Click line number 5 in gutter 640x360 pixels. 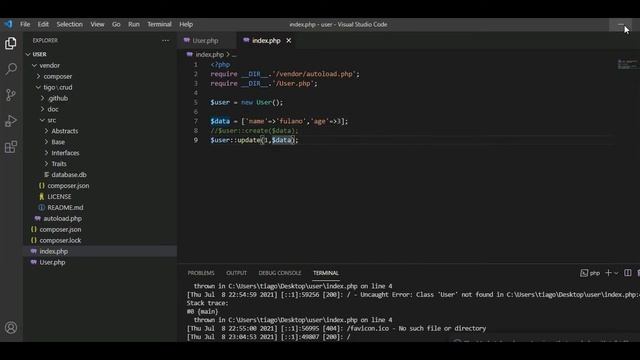click(196, 102)
